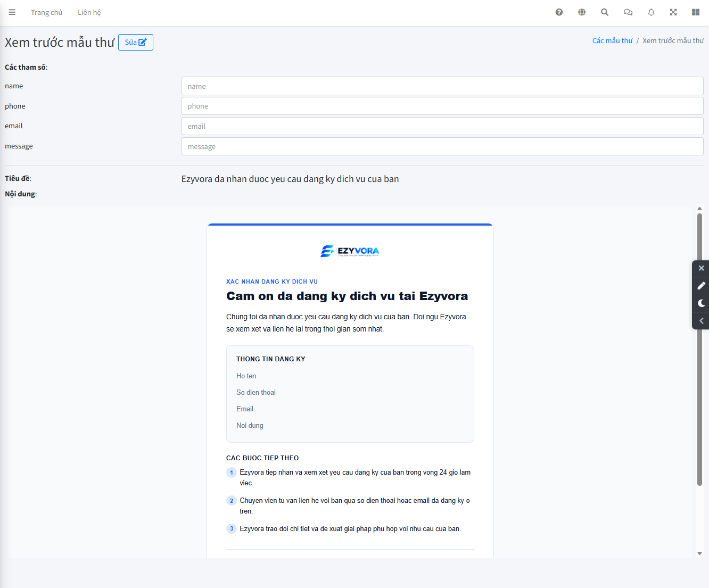Close the floating side panel
The height and width of the screenshot is (588, 709).
click(701, 268)
